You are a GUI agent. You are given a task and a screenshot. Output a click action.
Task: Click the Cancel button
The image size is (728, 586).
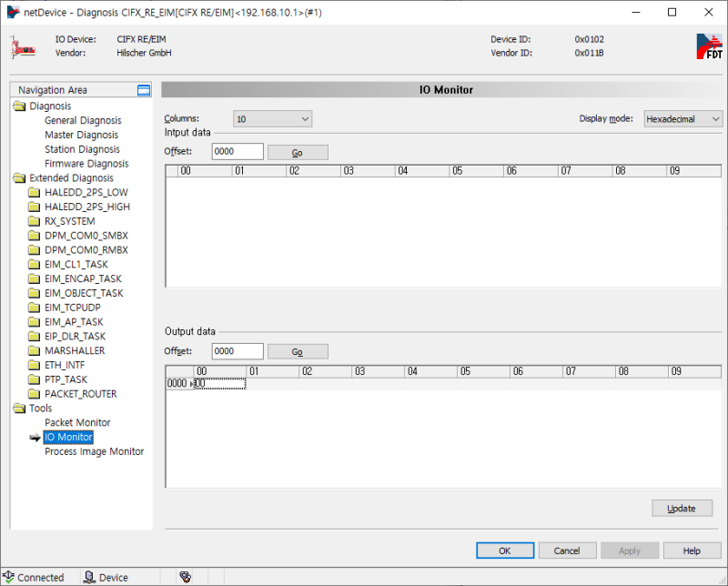567,551
